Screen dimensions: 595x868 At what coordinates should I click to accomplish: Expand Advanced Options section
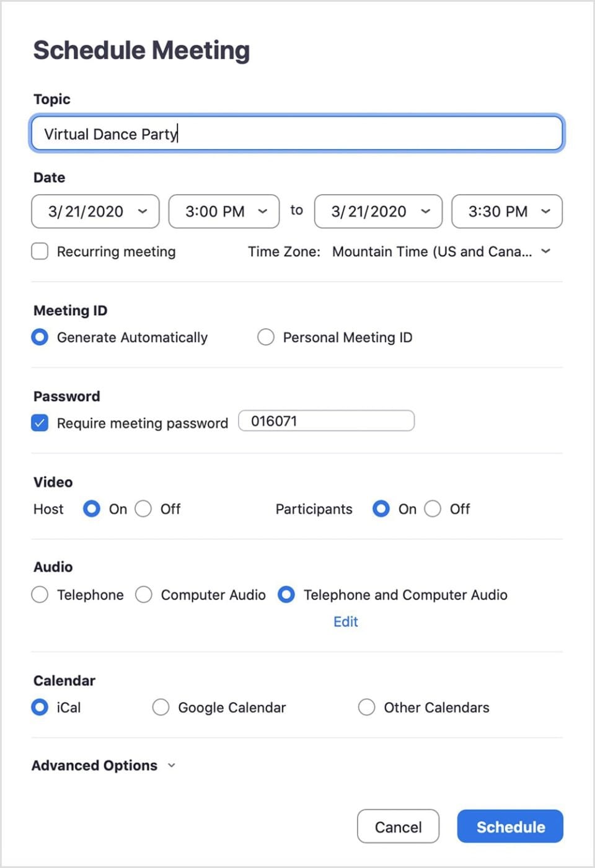pyautogui.click(x=104, y=766)
